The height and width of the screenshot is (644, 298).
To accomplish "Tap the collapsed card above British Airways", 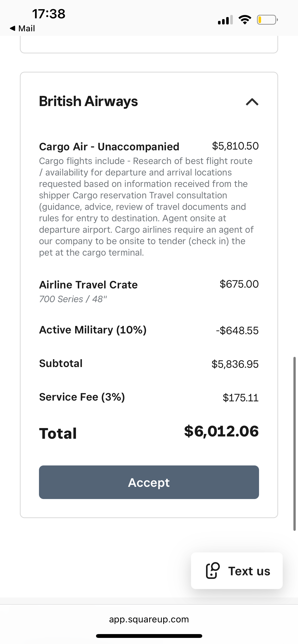I will (x=149, y=45).
